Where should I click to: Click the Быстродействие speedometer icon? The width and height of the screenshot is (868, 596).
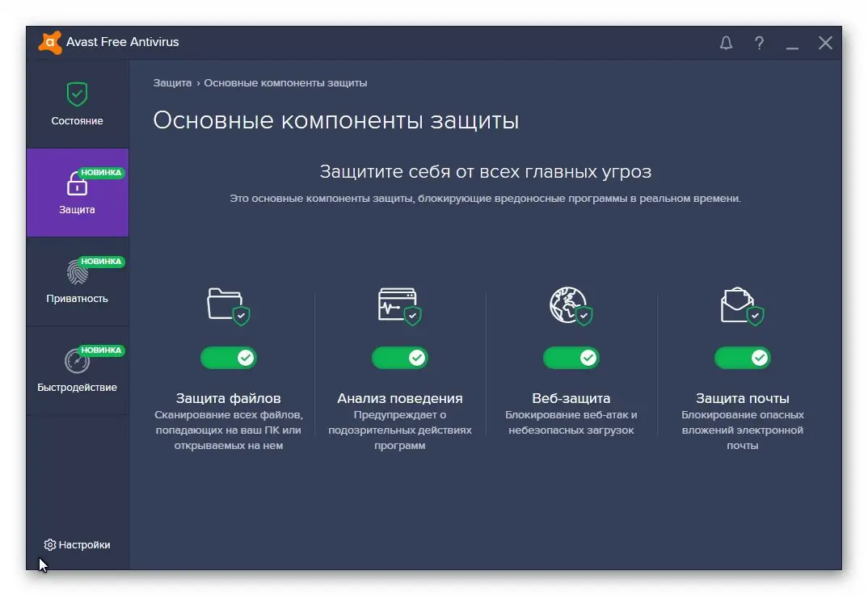[x=77, y=362]
